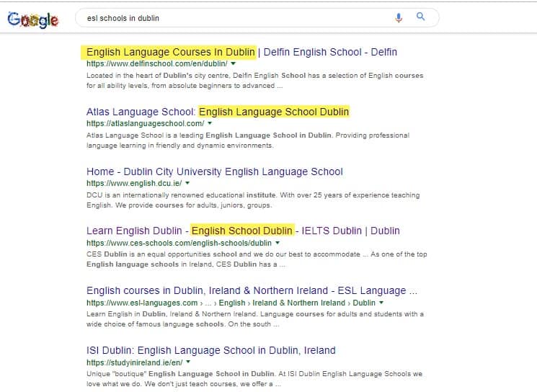Expand the dropdown arrow next to atlaslanguageschool.com URL
The width and height of the screenshot is (537, 392).
pos(210,123)
